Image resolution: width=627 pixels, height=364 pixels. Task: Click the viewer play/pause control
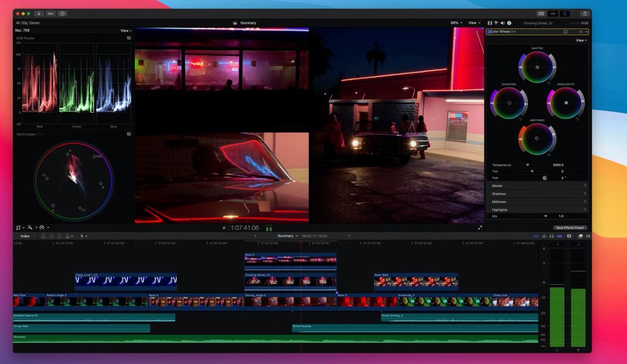click(224, 227)
